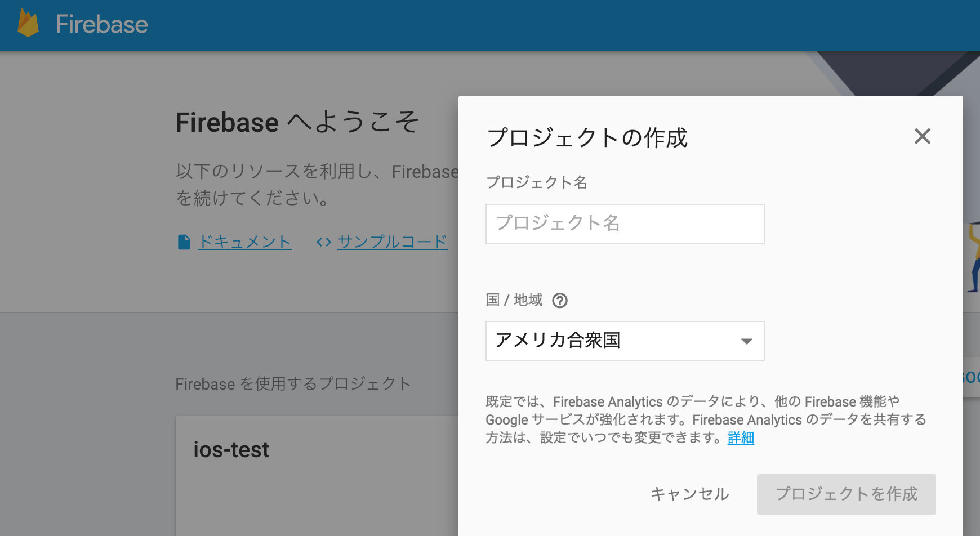This screenshot has height=536, width=980.
Task: Focus the プロジェクト名 input field
Action: point(625,224)
